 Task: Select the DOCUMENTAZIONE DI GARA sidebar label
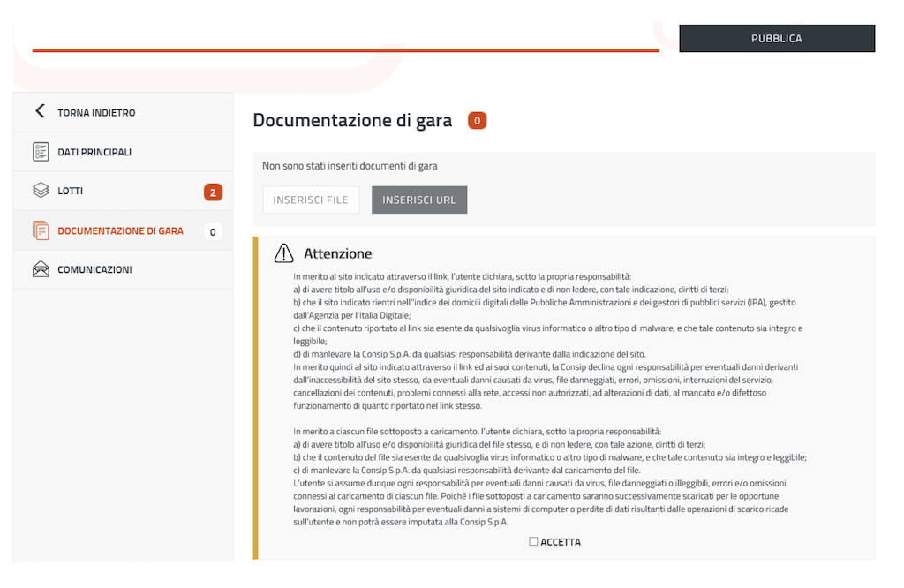(120, 231)
